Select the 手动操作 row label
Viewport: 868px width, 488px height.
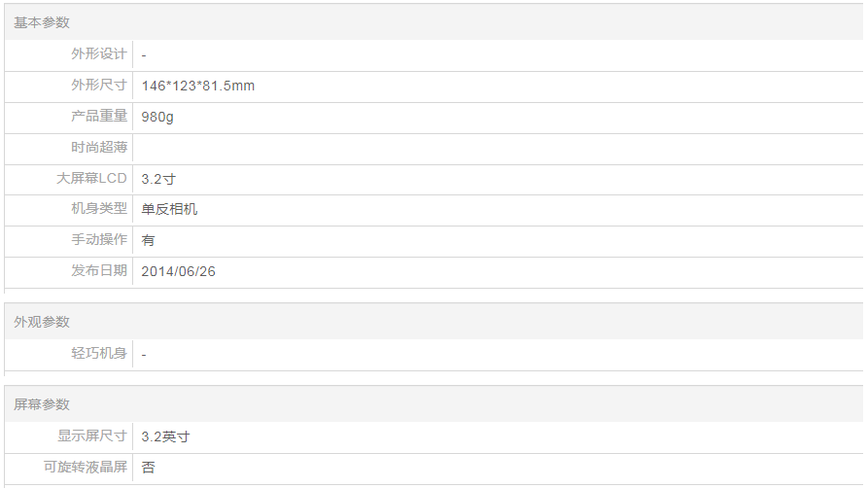coord(98,240)
